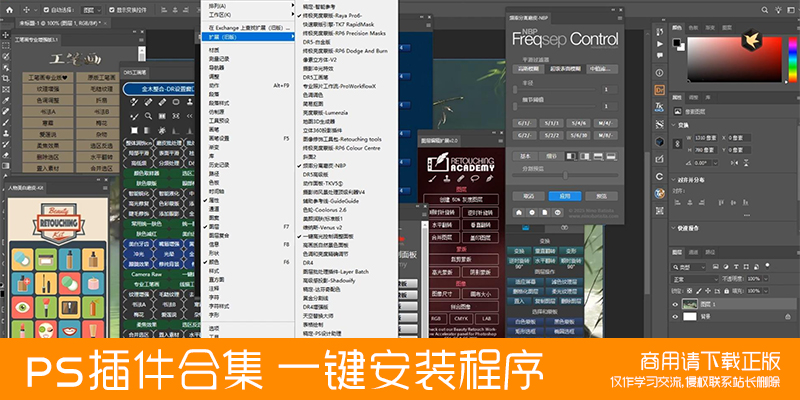Click the Home icon in the options bar
The width and height of the screenshot is (800, 400).
[8, 10]
